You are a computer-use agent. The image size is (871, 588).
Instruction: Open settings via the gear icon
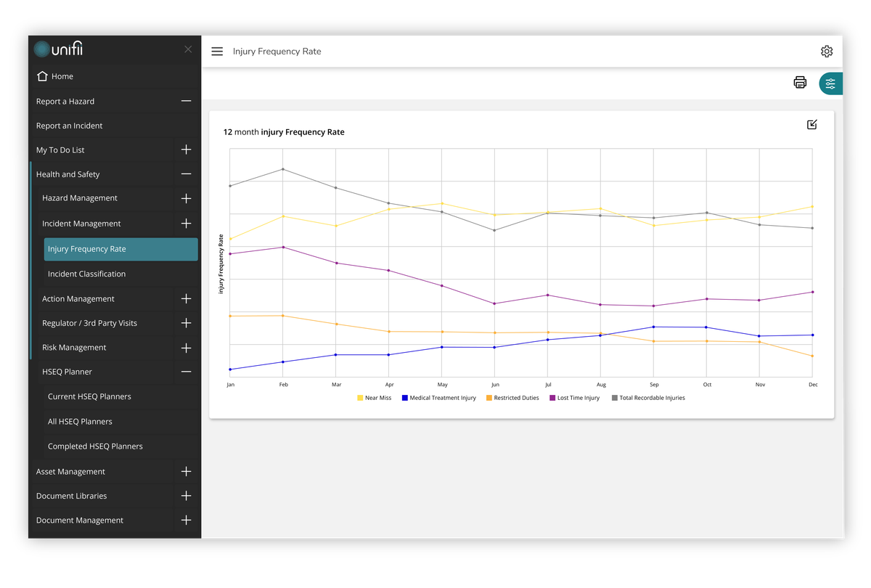[x=827, y=52]
